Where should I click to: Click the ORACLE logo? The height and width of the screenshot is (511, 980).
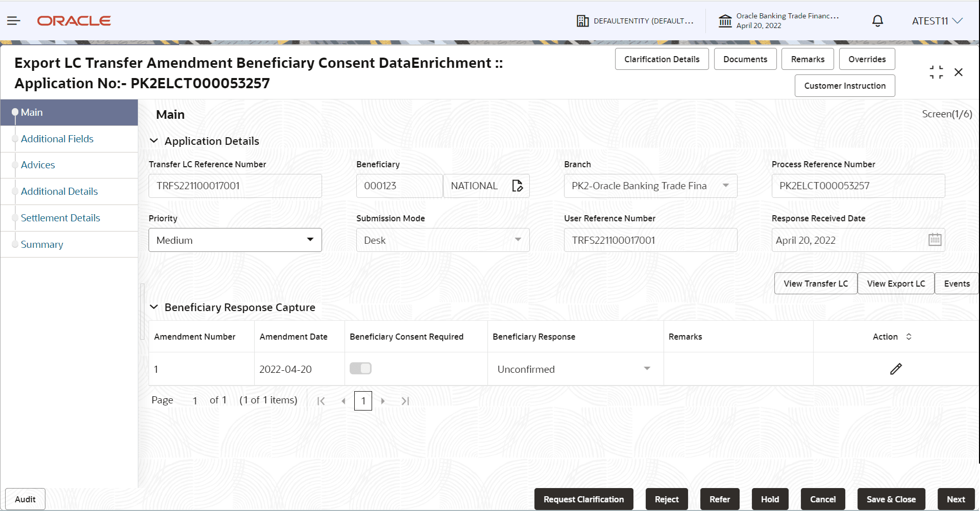(x=73, y=20)
